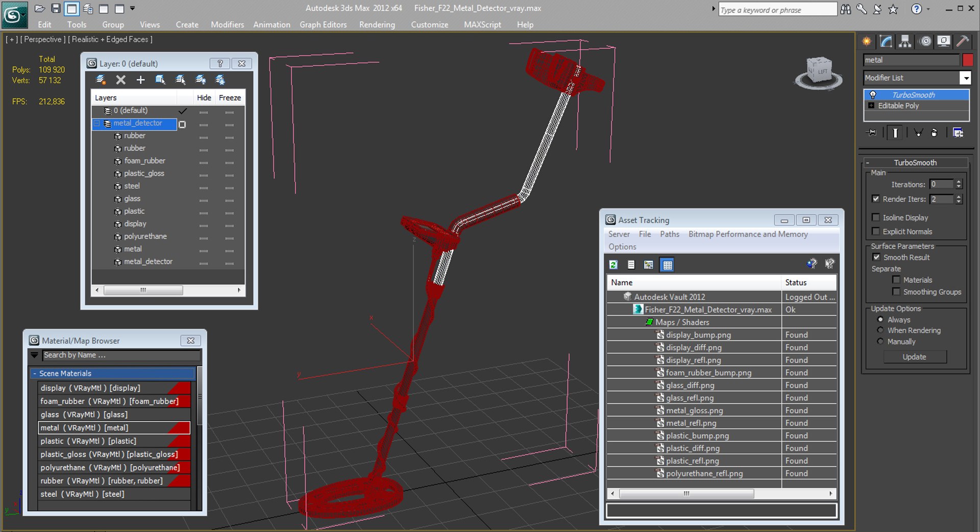Viewport: 980px width, 532px height.
Task: Switch Asset Tracking to status log view
Action: tap(631, 264)
